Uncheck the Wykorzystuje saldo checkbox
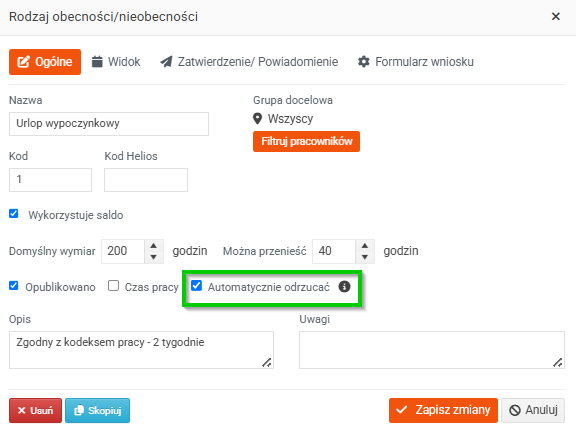 click(14, 214)
